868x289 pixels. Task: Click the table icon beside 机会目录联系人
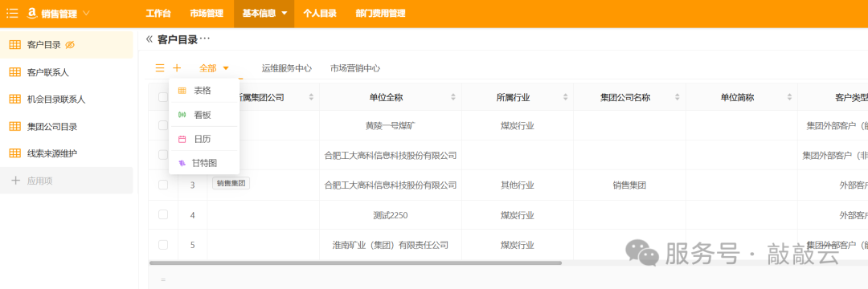[15, 99]
